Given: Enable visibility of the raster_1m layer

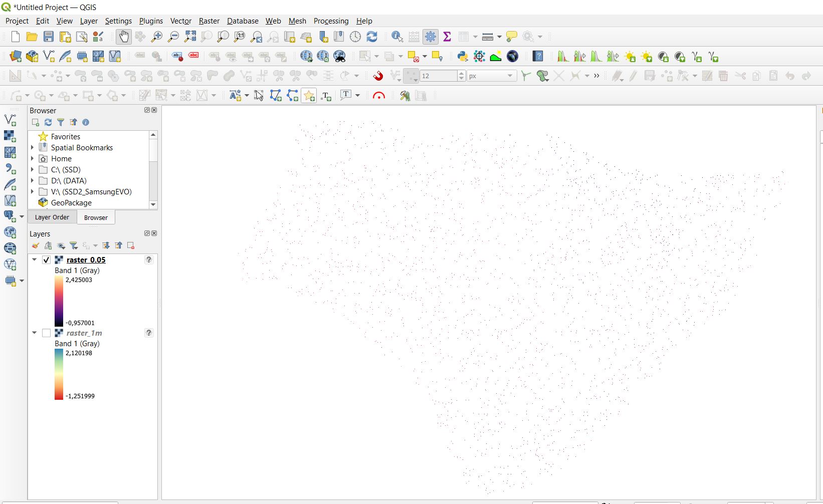Looking at the screenshot, I should pos(46,333).
